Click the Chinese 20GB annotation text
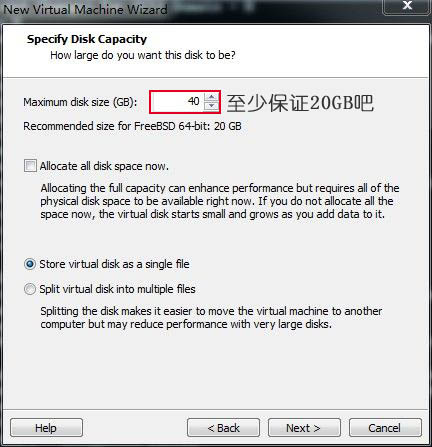 (300, 103)
